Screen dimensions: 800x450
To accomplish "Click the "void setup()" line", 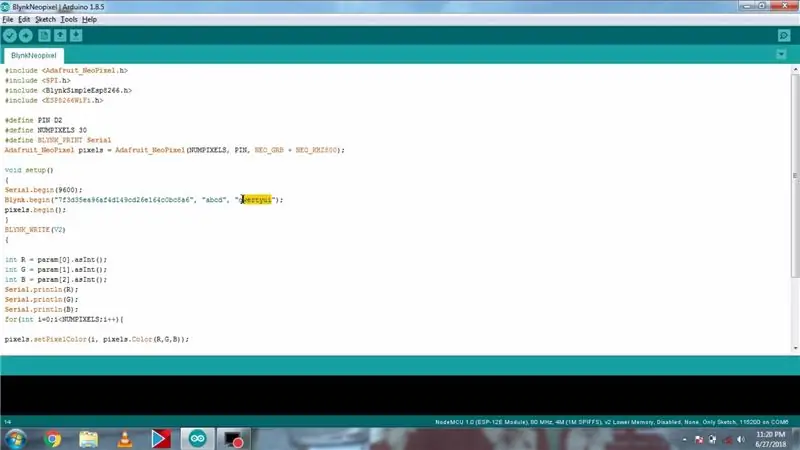I will tap(29, 170).
